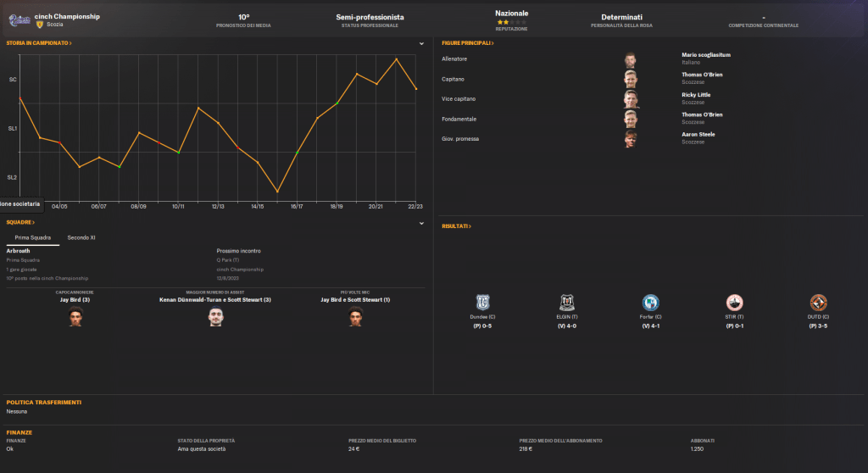
Task: Click the Scozia flag shield icon
Action: click(40, 25)
